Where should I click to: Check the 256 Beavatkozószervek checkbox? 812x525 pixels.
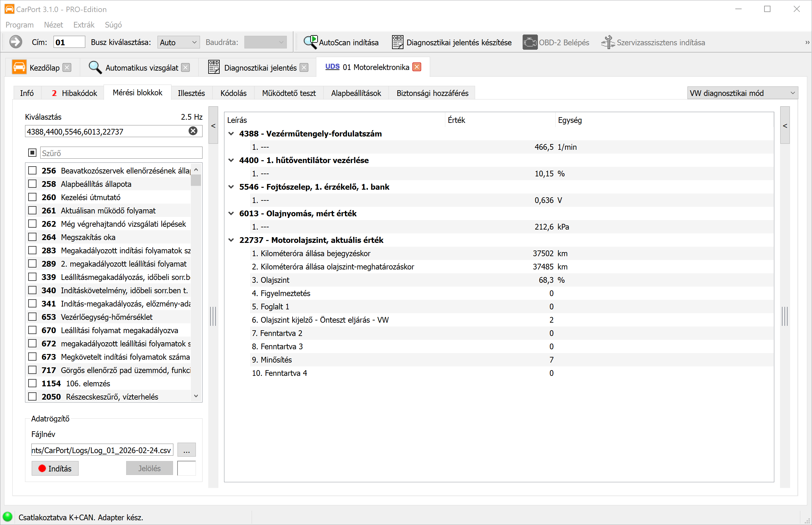[x=32, y=170]
